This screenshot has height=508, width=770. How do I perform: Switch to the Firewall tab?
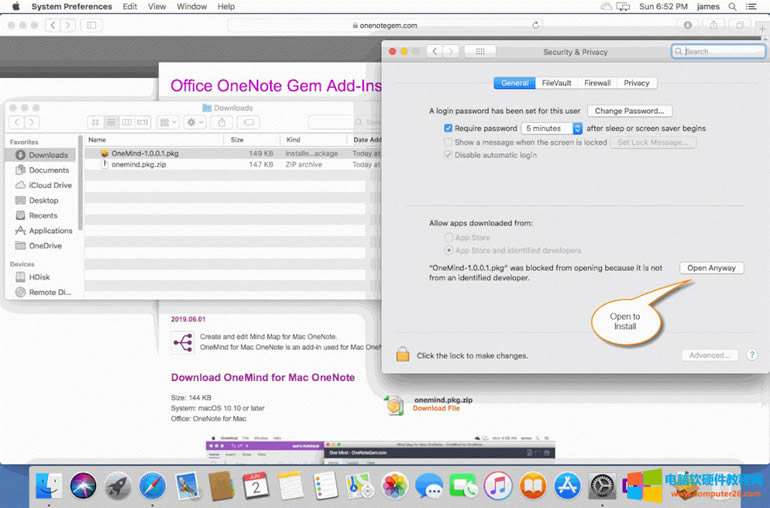click(597, 83)
